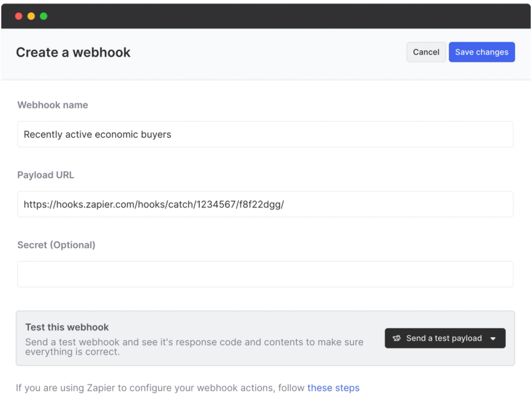Cancel webhook creation
Image resolution: width=532 pixels, height=405 pixels.
click(x=425, y=52)
